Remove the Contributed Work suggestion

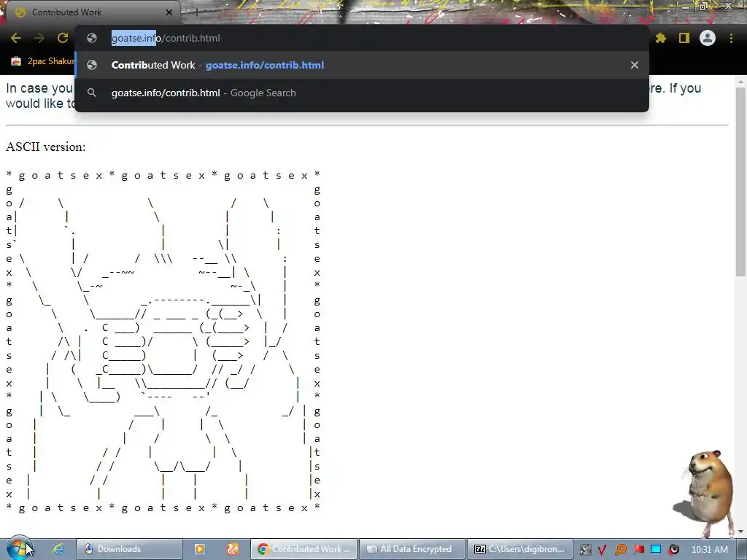[x=635, y=65]
